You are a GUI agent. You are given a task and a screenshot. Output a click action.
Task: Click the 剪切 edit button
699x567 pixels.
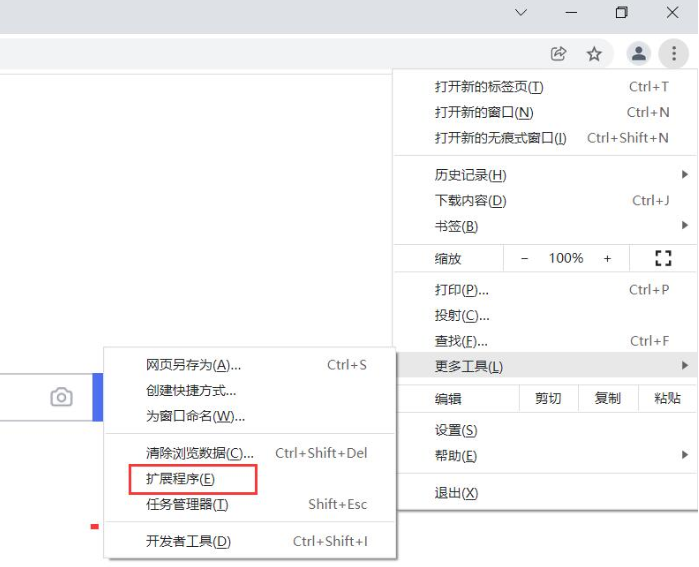click(x=548, y=398)
